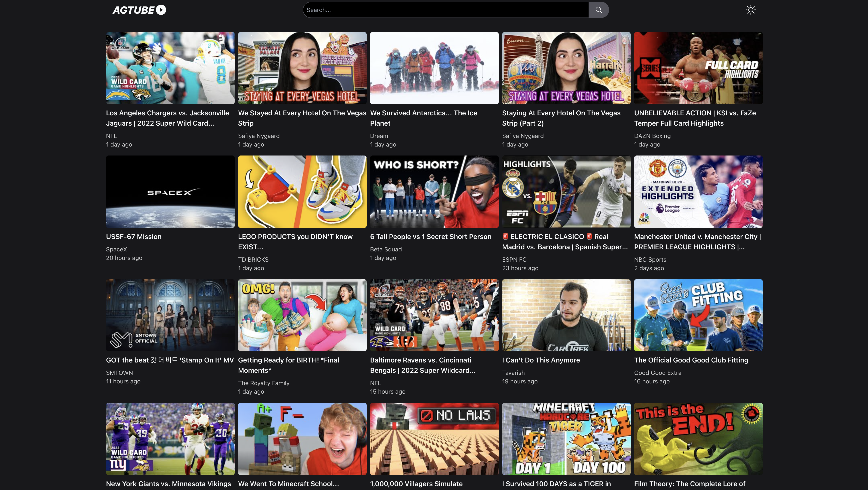Click title I Survived 100 DAYS as a TIGER
Screen dimensions: 868x490
pos(556,484)
